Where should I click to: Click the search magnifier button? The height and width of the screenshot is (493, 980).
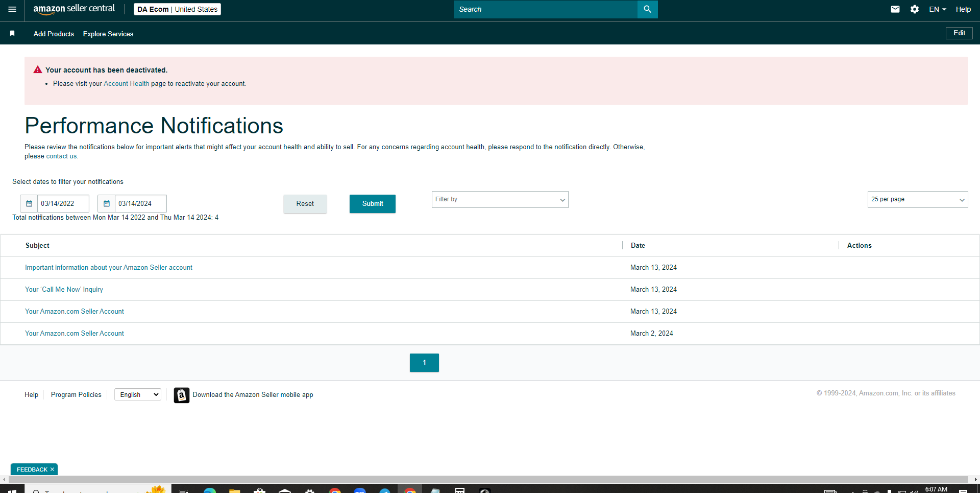(647, 9)
